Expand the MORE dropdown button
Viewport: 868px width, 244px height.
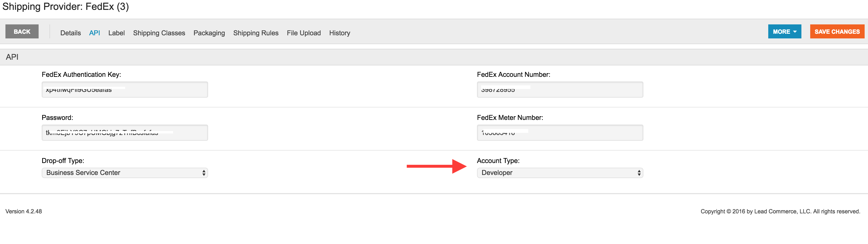[784, 31]
